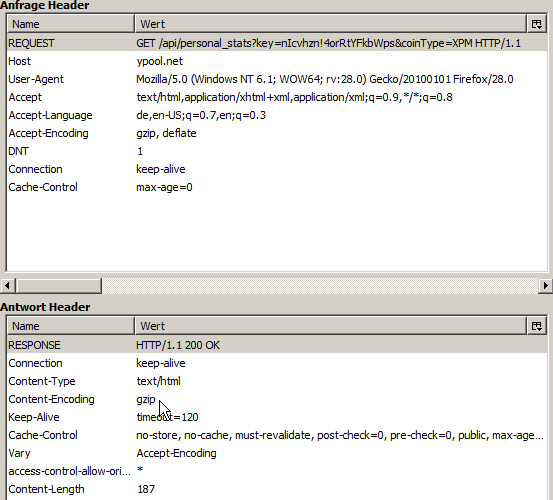Viewport: 553px width, 500px height.
Task: Select the access-control-allow-ori... row
Action: pos(277,471)
